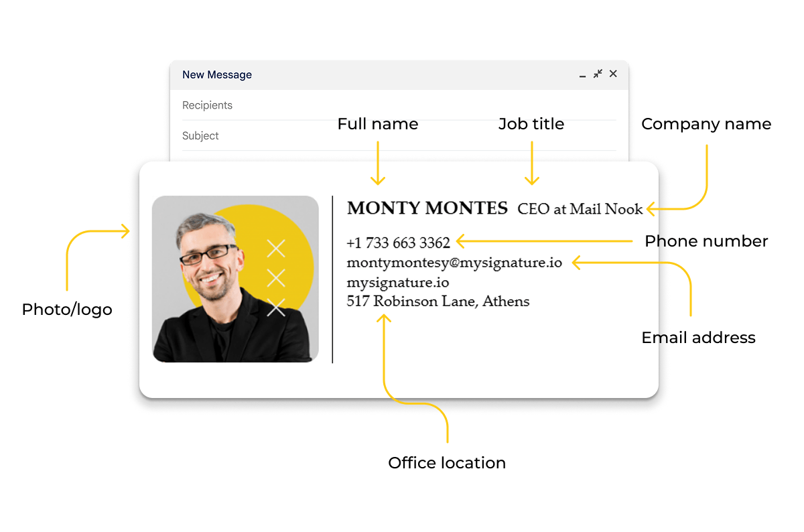Click the email address montymontesy@mysignature.io
804x532 pixels.
click(x=453, y=263)
